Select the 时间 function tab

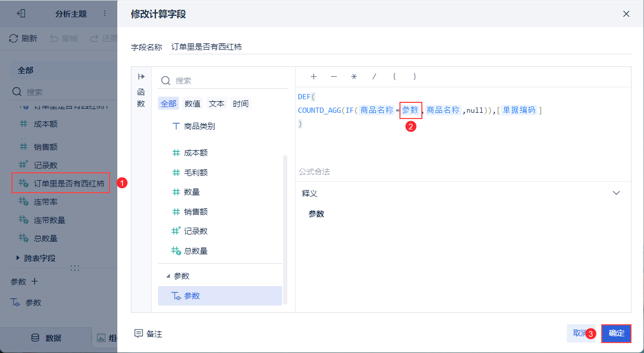click(x=240, y=103)
